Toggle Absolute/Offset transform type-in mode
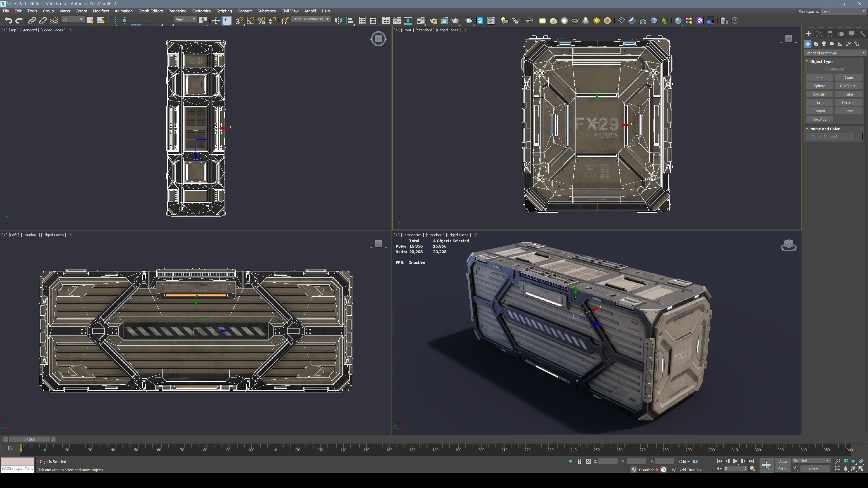 coord(588,461)
